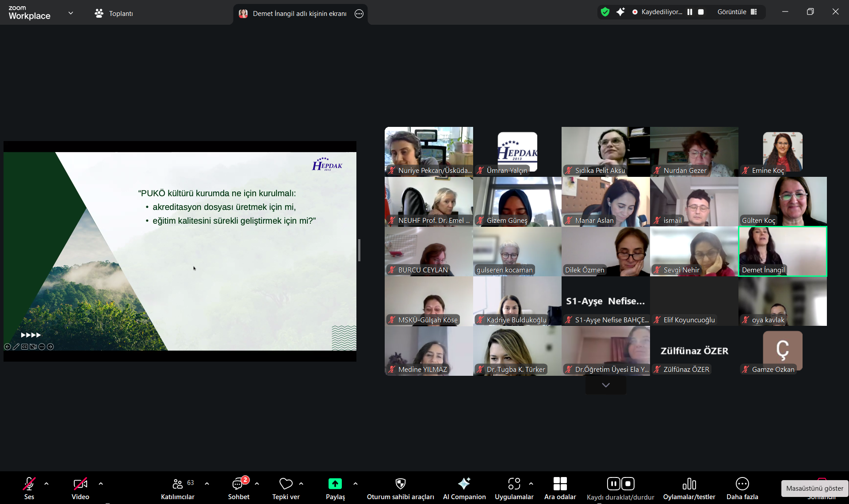Click the green Paylaş share screen icon
The image size is (849, 504).
(x=335, y=484)
